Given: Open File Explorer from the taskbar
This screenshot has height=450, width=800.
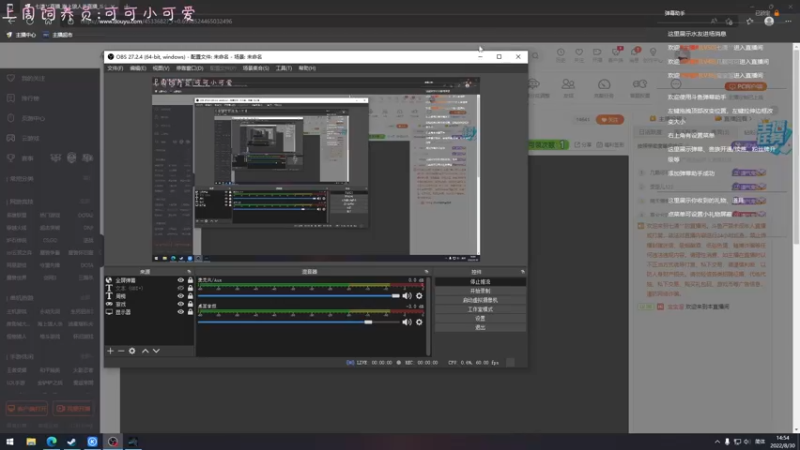Looking at the screenshot, I should point(31,442).
